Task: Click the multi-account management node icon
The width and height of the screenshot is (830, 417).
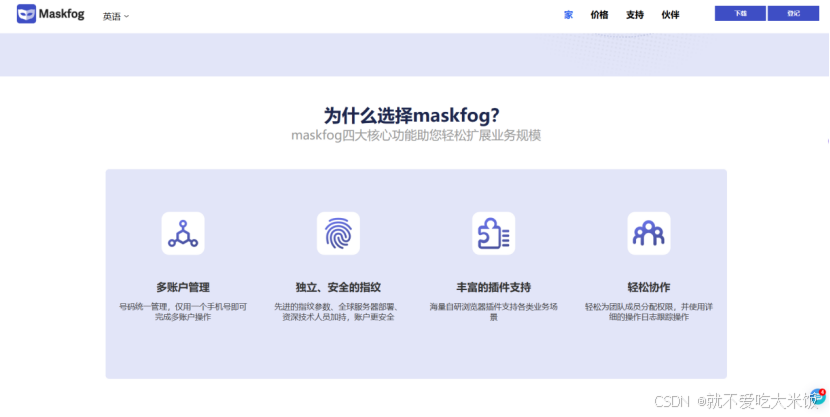Action: point(183,233)
